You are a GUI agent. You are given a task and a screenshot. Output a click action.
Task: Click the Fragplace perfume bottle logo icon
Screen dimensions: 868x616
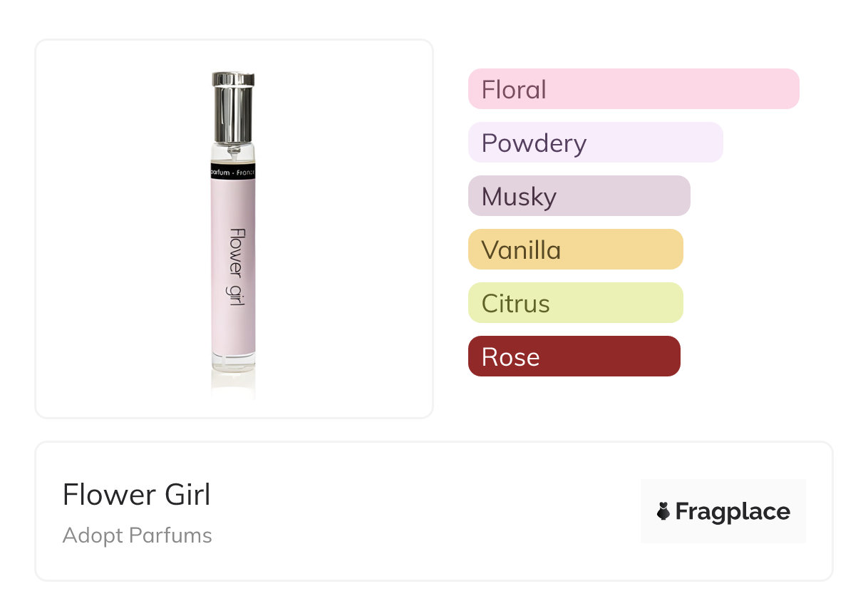663,511
